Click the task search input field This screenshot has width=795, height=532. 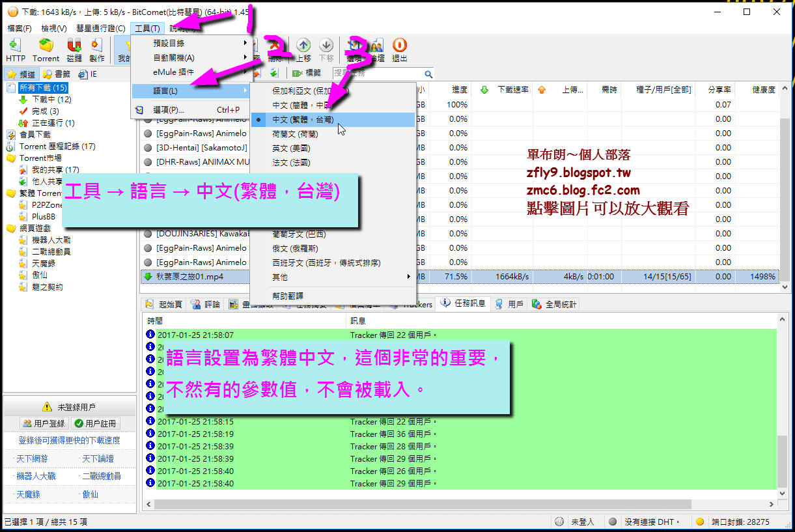click(x=378, y=74)
